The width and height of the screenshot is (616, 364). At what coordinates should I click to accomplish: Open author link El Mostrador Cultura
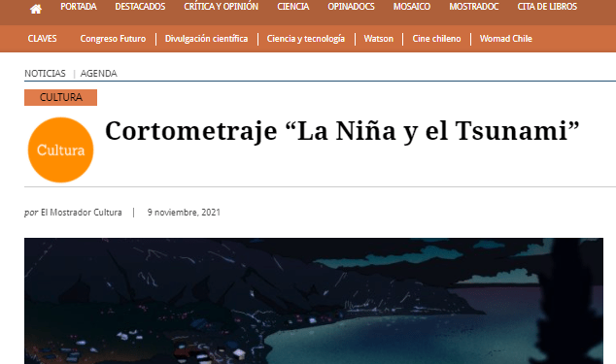[82, 213]
